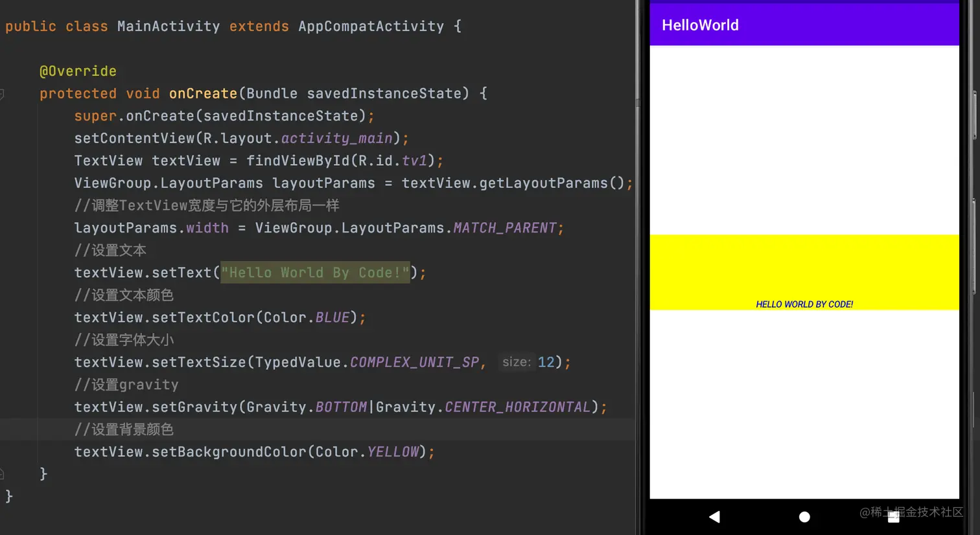980x535 pixels.
Task: Click the //设置文本颜色 comment
Action: (x=124, y=295)
